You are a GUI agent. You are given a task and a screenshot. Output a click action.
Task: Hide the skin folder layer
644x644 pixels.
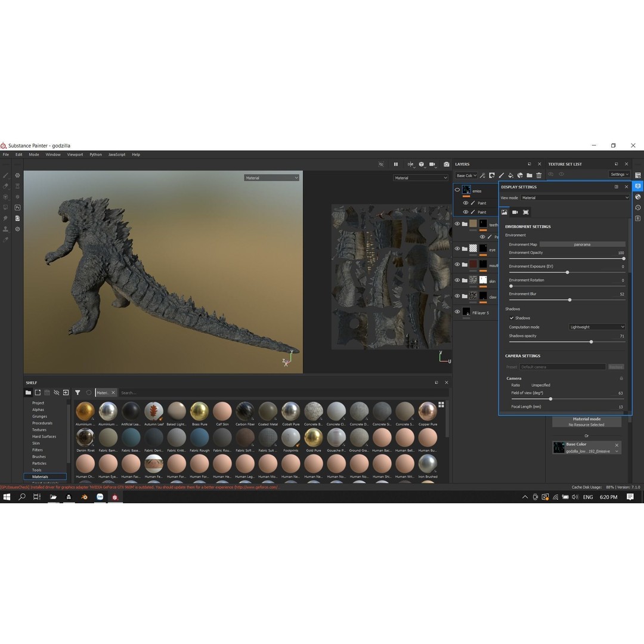click(x=457, y=280)
